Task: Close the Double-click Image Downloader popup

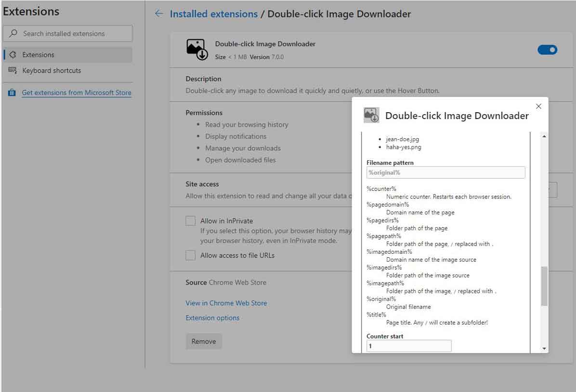Action: [x=538, y=106]
